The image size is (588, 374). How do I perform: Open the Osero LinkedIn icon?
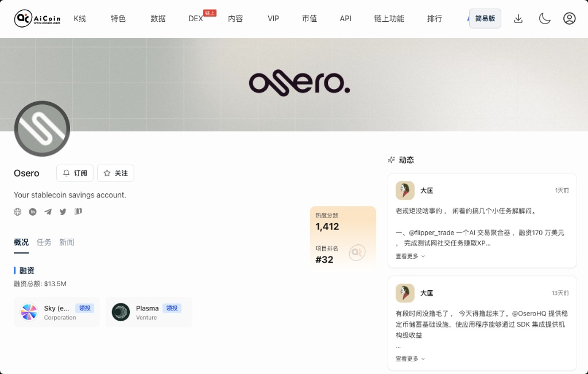click(x=33, y=212)
